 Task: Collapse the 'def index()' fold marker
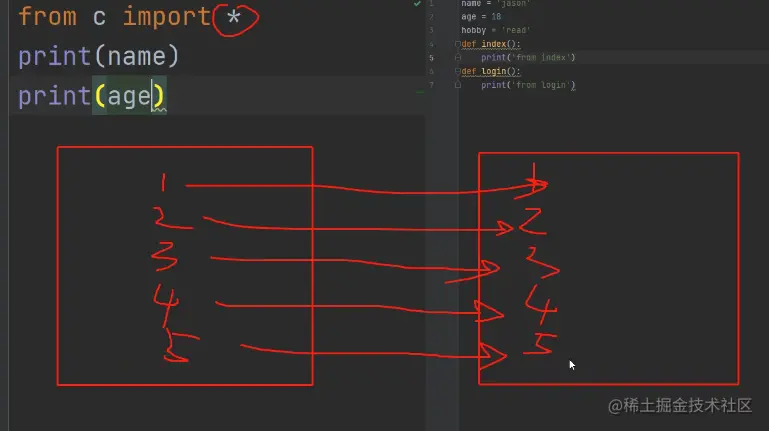[x=458, y=44]
